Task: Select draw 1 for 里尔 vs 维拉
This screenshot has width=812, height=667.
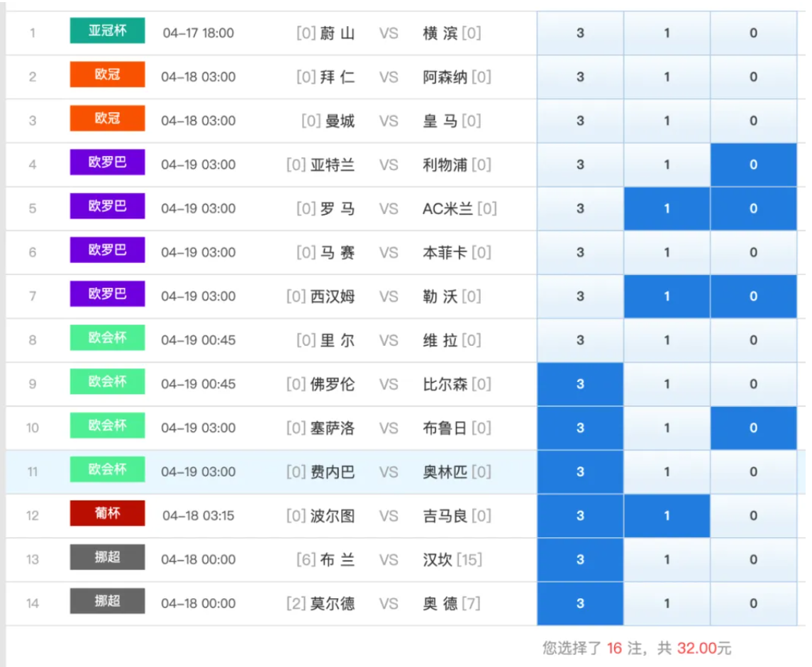Action: click(667, 340)
